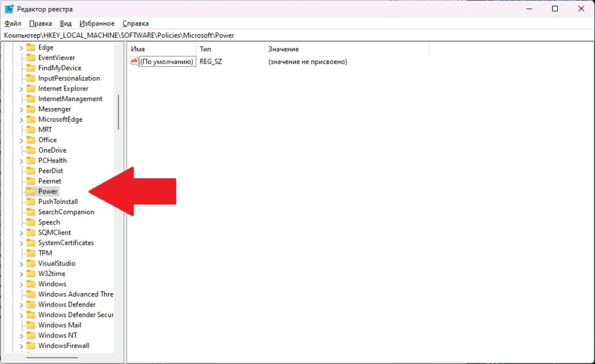
Task: Click the FindMyDevice folder icon
Action: pyautogui.click(x=31, y=68)
